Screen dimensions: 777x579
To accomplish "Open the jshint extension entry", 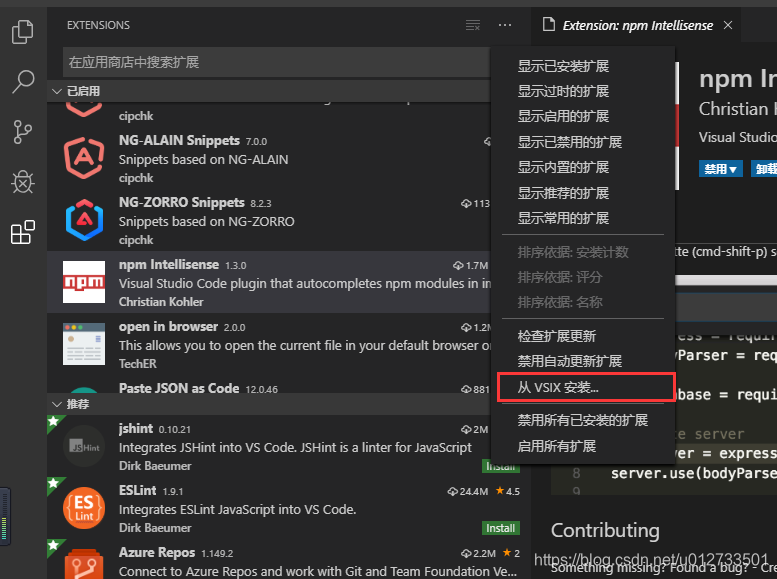I will [x=269, y=447].
